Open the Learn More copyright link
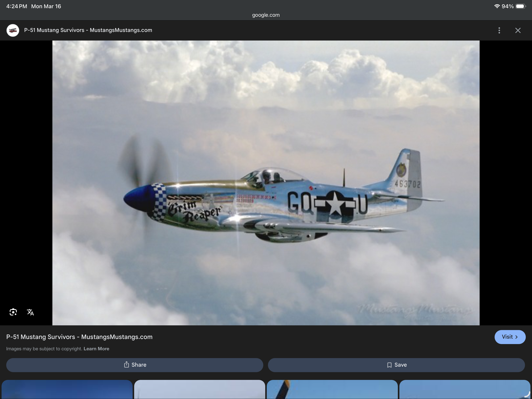The image size is (532, 399). (96, 349)
